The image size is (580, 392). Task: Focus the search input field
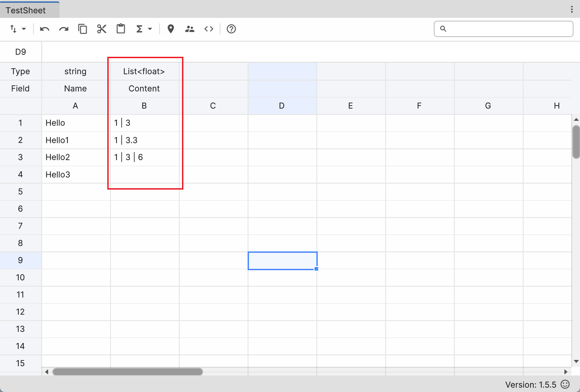(503, 29)
